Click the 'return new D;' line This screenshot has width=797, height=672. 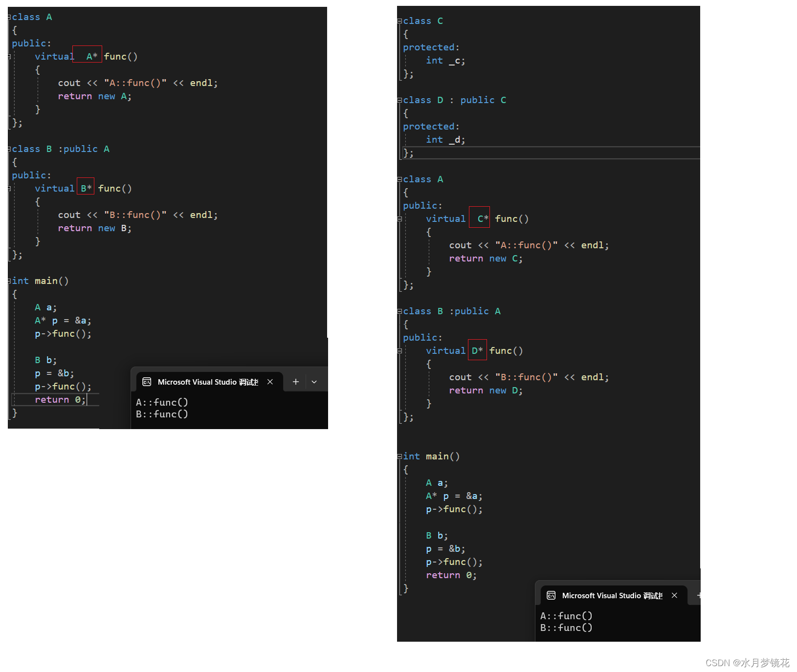[x=486, y=390]
